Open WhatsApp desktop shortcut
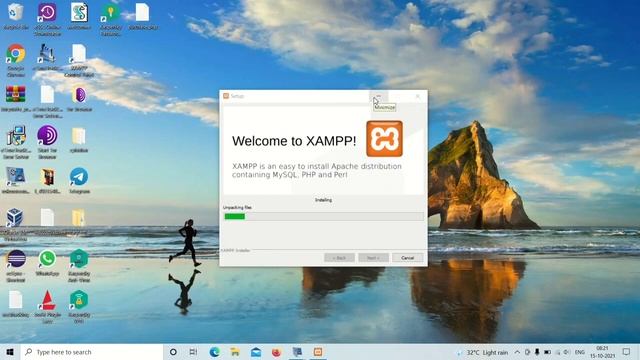This screenshot has width=640, height=360. [47, 259]
